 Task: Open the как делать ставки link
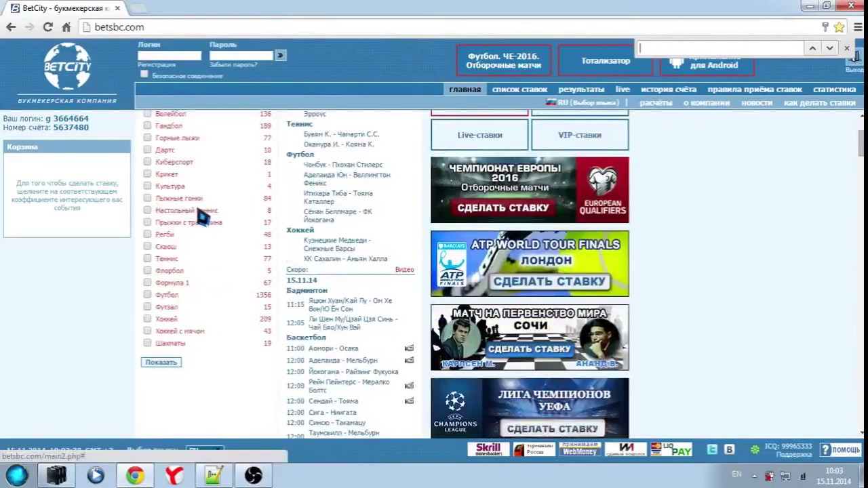tap(820, 103)
